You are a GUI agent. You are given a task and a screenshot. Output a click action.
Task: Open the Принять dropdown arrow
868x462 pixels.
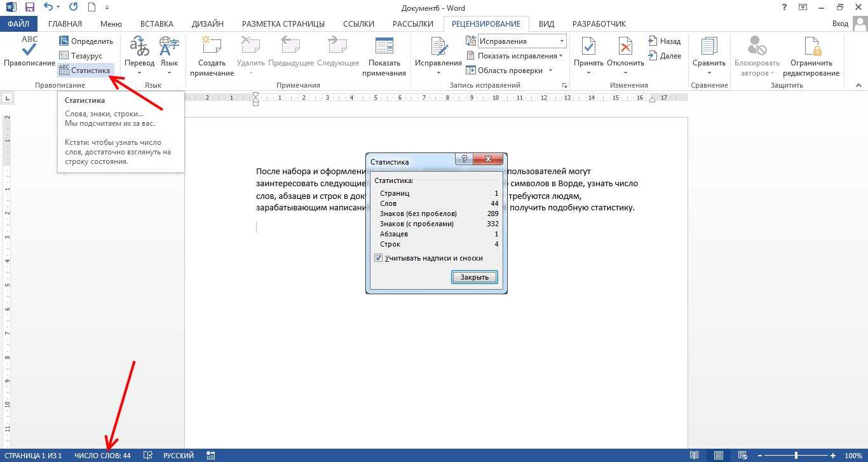pyautogui.click(x=588, y=72)
